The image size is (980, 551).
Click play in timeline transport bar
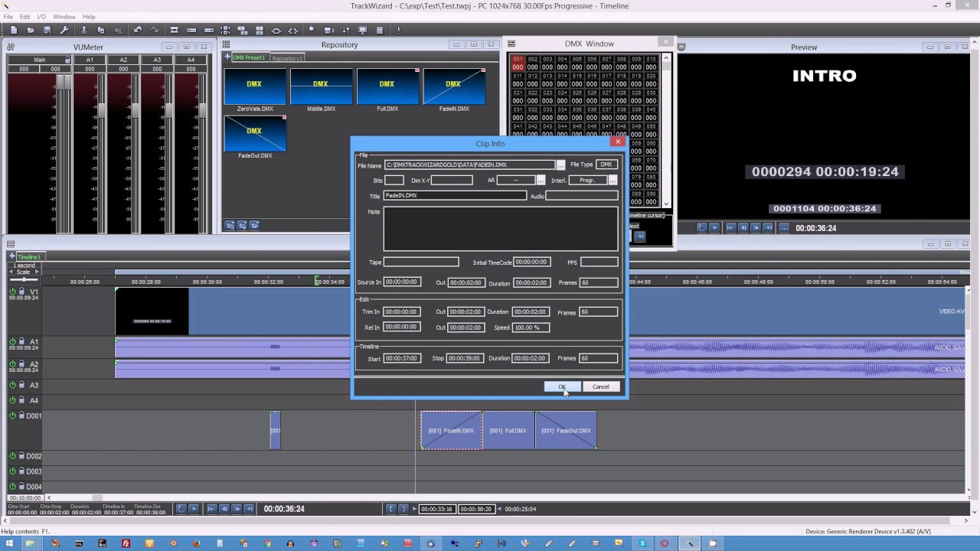click(x=194, y=508)
